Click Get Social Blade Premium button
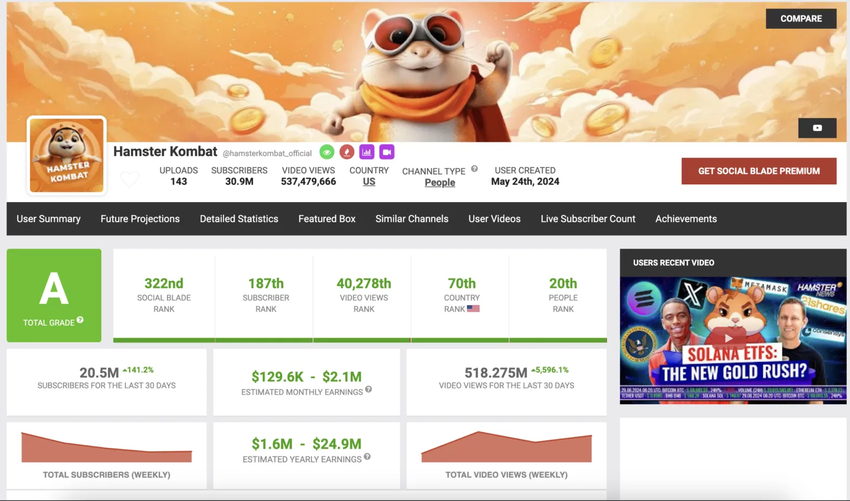 (758, 171)
